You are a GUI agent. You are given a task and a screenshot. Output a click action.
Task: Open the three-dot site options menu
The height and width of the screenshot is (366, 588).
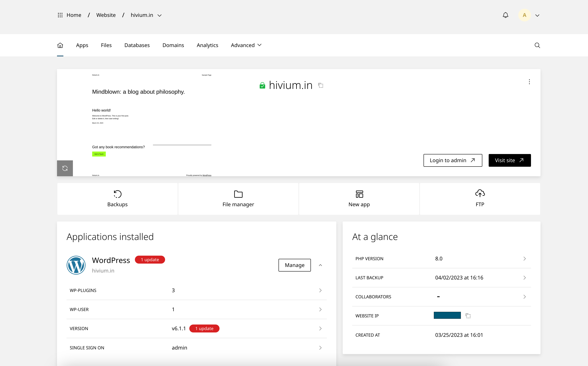tap(529, 82)
